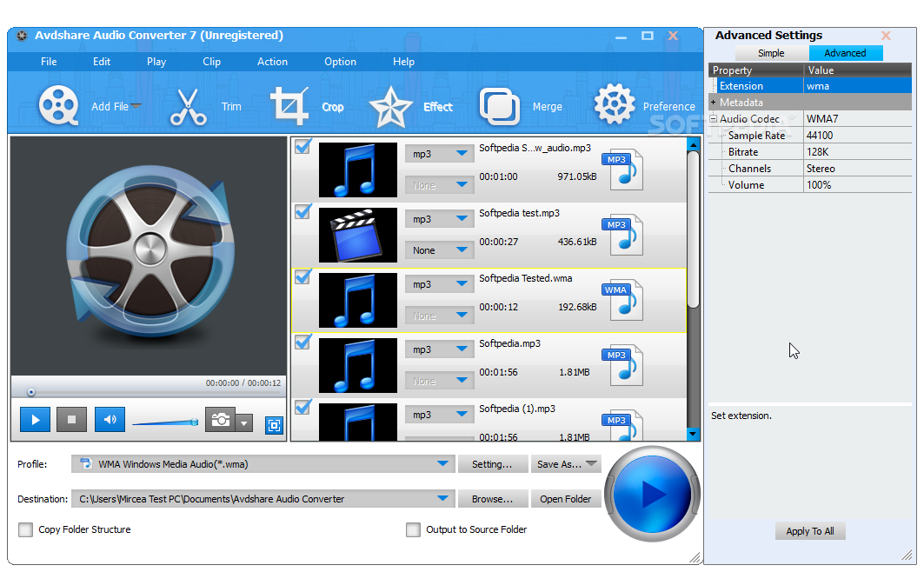Adjust the volume slider handle
This screenshot has height=572, width=924.
pos(194,422)
